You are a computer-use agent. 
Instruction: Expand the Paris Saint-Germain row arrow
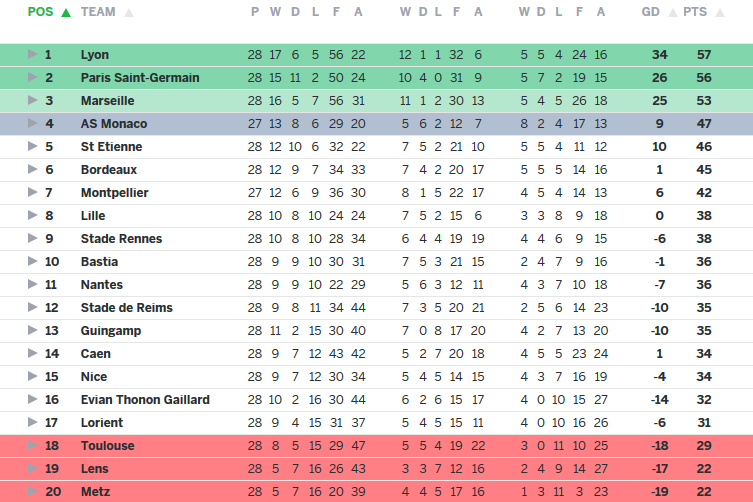(32, 77)
